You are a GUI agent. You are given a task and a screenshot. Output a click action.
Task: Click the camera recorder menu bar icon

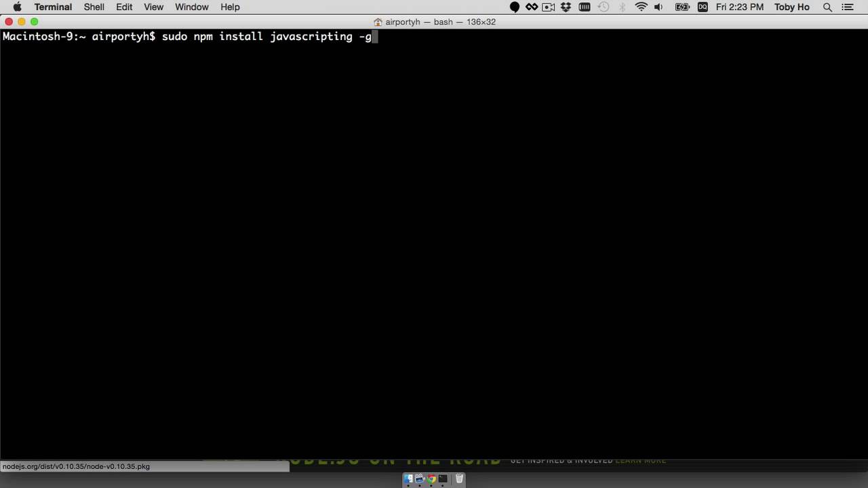548,7
